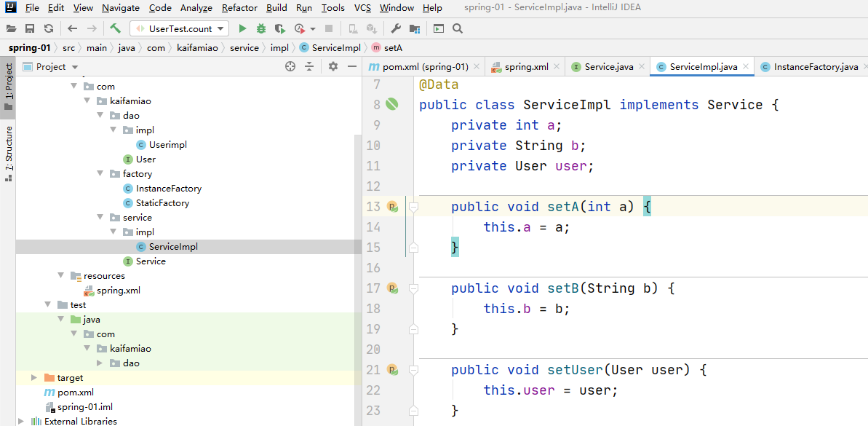868x426 pixels.
Task: Close the spring.xml tab
Action: click(557, 66)
